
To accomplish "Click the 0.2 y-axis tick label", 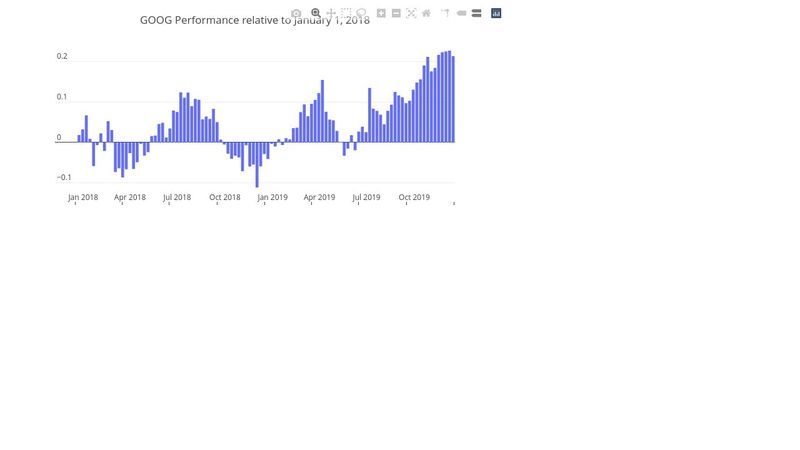I will click(62, 57).
